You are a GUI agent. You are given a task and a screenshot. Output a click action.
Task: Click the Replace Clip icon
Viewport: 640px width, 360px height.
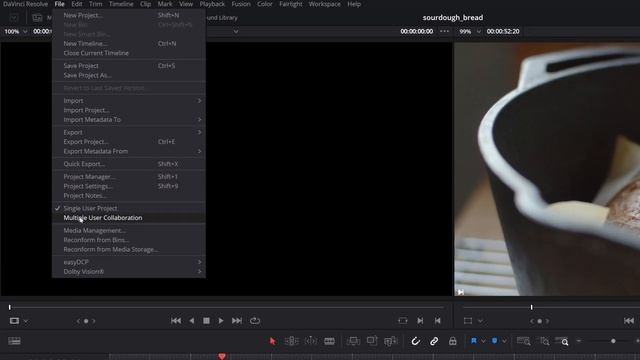pos(391,341)
